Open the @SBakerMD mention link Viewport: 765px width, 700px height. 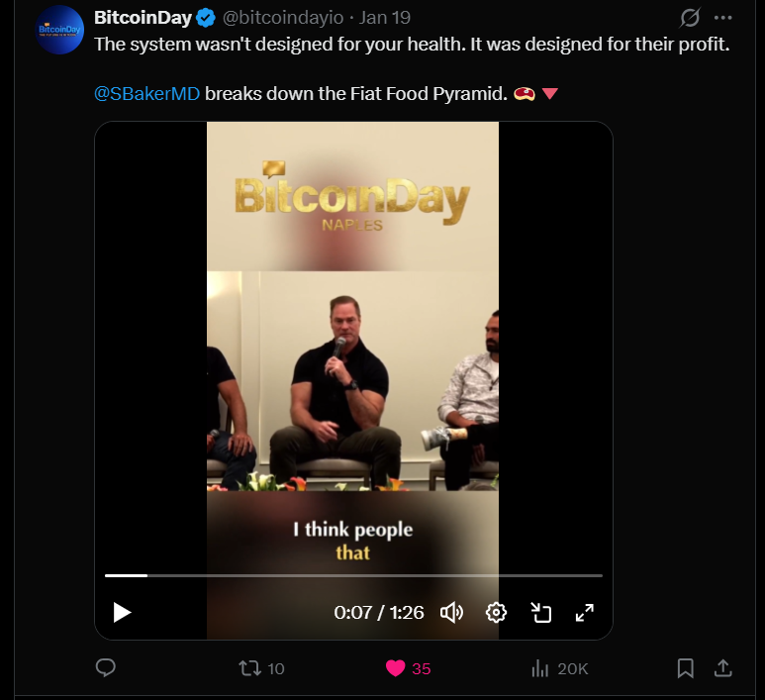[146, 93]
